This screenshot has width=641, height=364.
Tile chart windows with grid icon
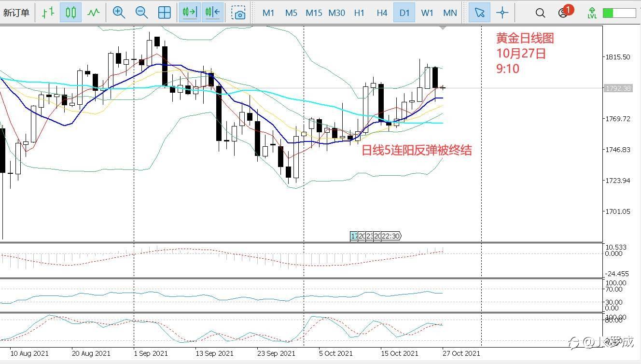165,13
